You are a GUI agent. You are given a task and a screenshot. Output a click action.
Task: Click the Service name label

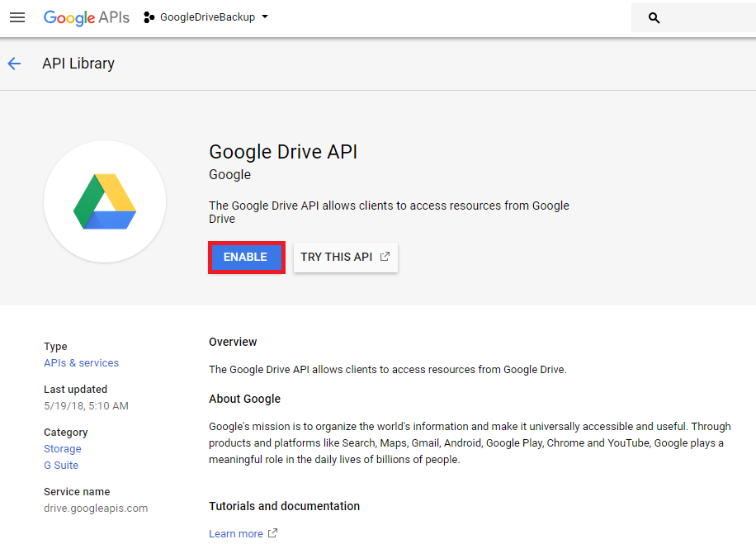pyautogui.click(x=77, y=492)
